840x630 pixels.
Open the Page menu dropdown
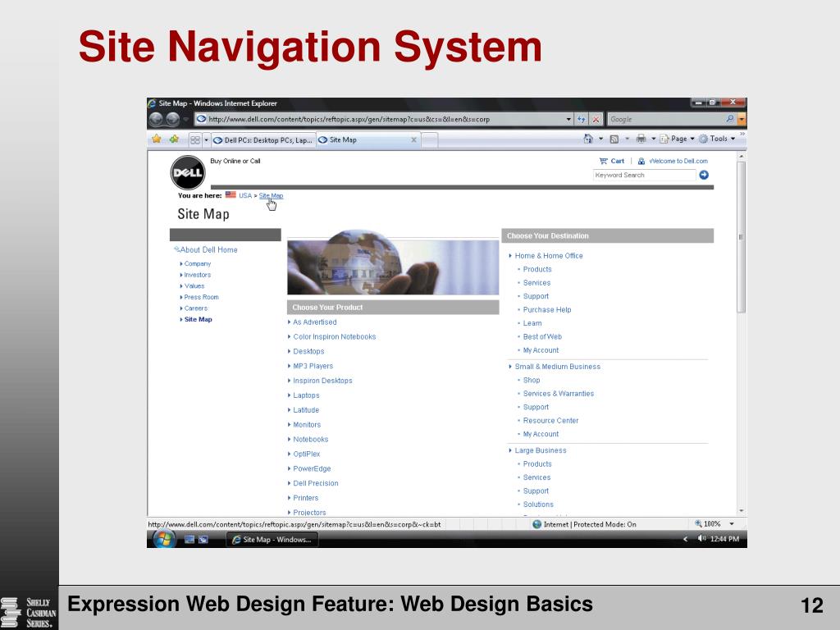click(692, 139)
